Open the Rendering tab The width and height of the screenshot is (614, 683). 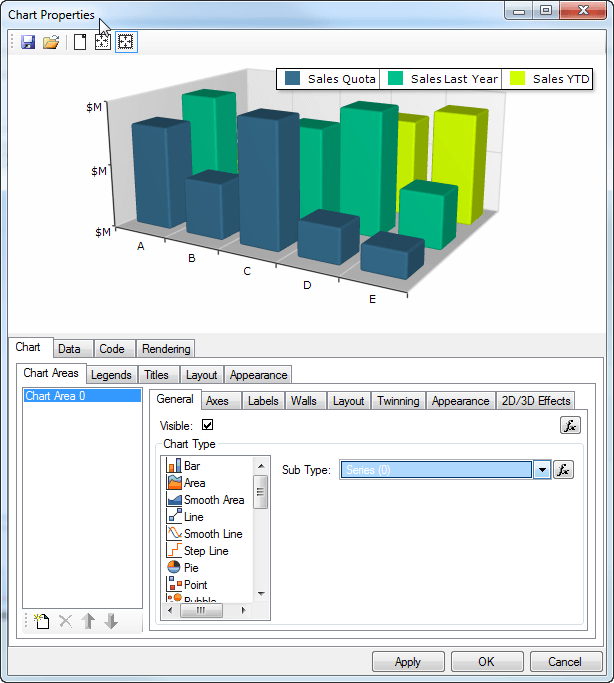click(x=166, y=349)
